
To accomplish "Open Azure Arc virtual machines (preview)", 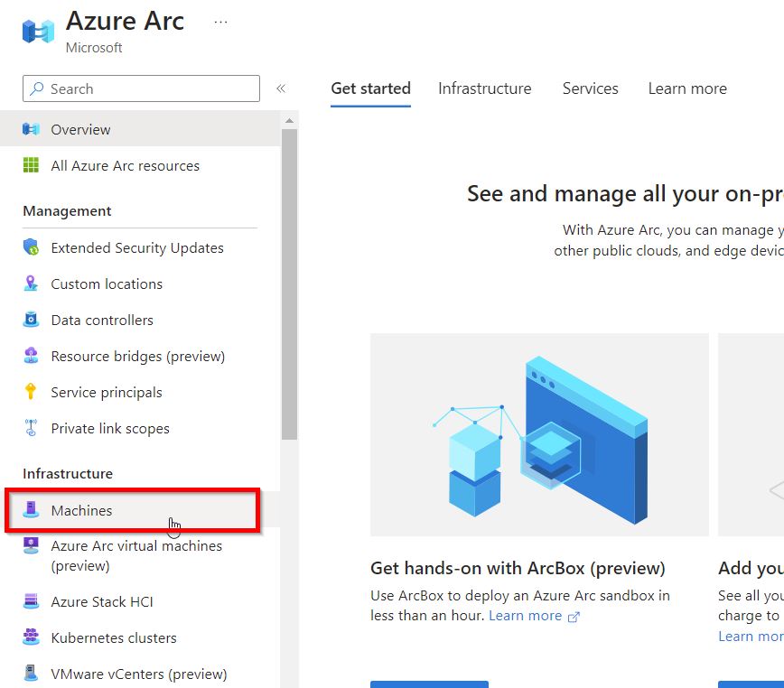I will point(140,555).
